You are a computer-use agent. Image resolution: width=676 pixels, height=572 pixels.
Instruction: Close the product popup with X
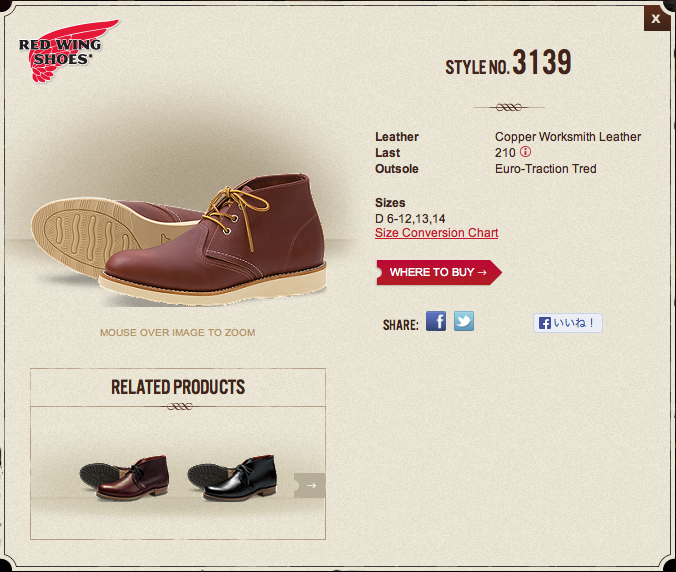point(656,18)
